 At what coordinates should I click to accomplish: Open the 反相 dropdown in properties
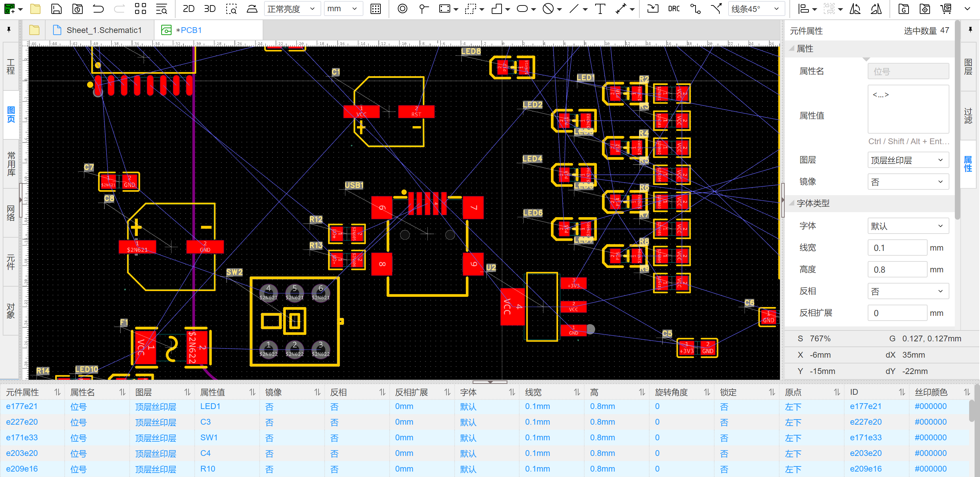pos(908,291)
